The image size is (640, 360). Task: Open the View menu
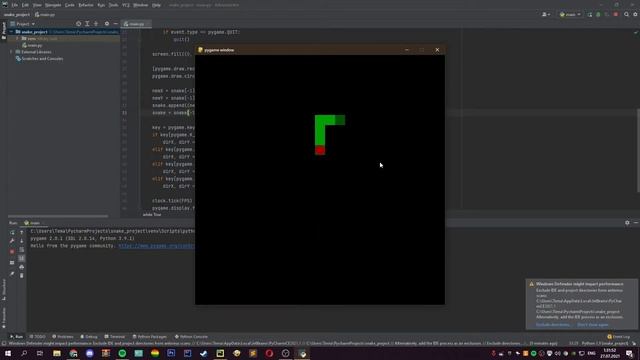tap(37, 5)
